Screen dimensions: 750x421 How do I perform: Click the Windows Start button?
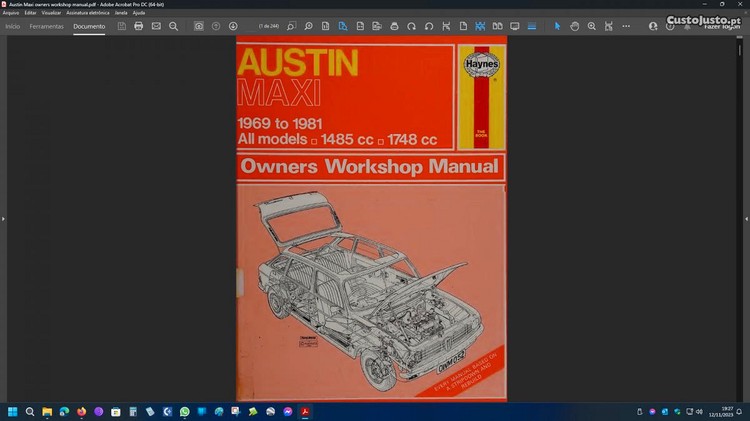coord(13,411)
